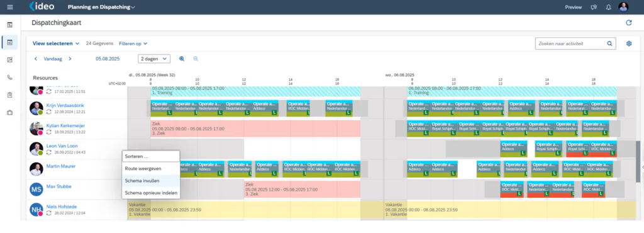Screen dimensions: 644x233
Task: Click the UTC+02:00 timezone label
Action: click(117, 83)
